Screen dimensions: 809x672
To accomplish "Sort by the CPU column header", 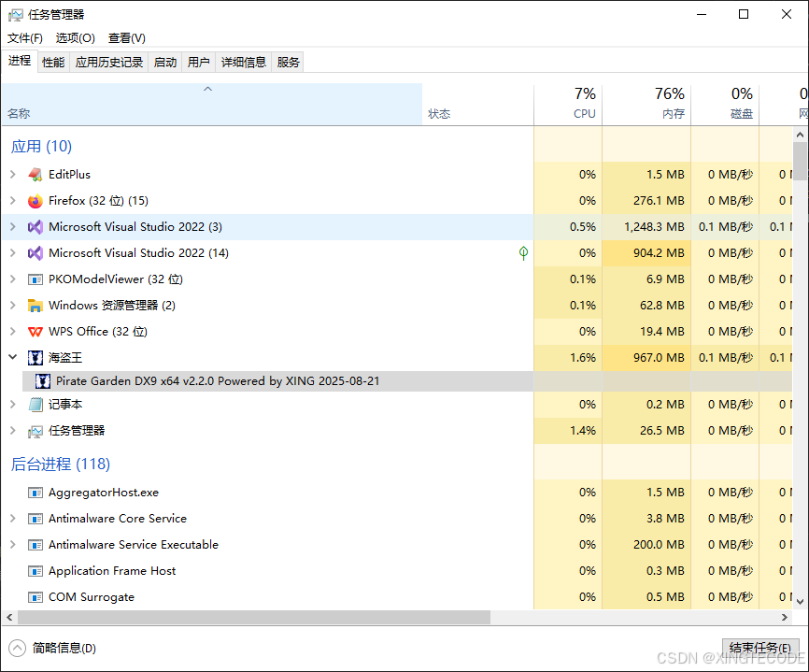I will tap(568, 105).
